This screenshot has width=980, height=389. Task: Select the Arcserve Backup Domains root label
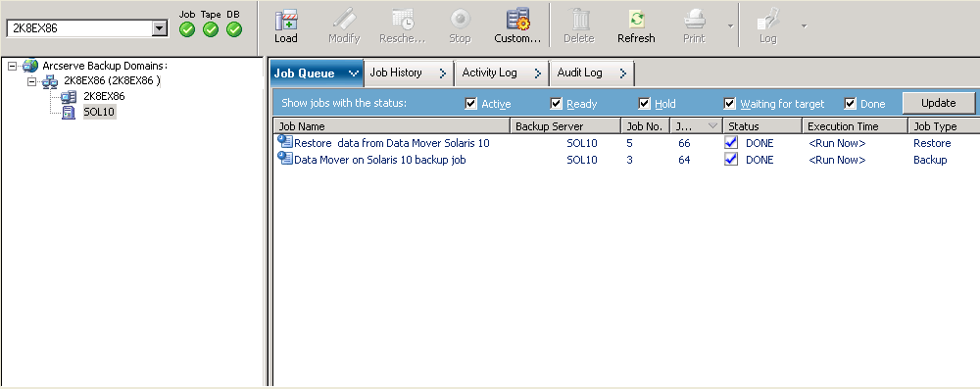pos(105,66)
